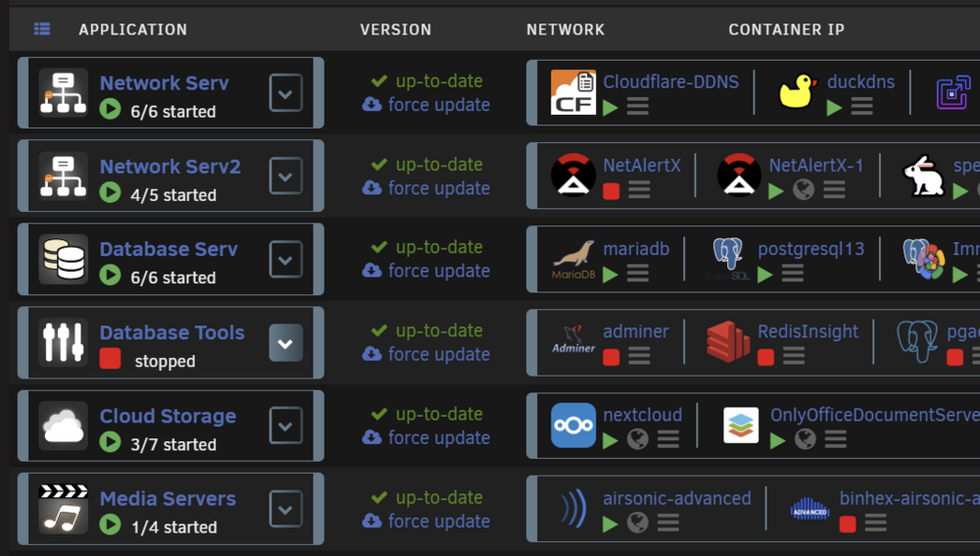
Task: Click the Cloud Storage cloud icon
Action: point(63,426)
